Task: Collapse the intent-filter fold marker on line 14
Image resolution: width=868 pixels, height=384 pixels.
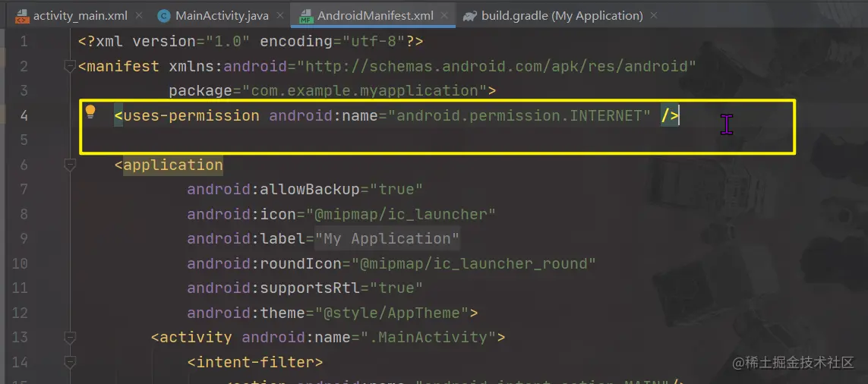Action: [x=70, y=363]
